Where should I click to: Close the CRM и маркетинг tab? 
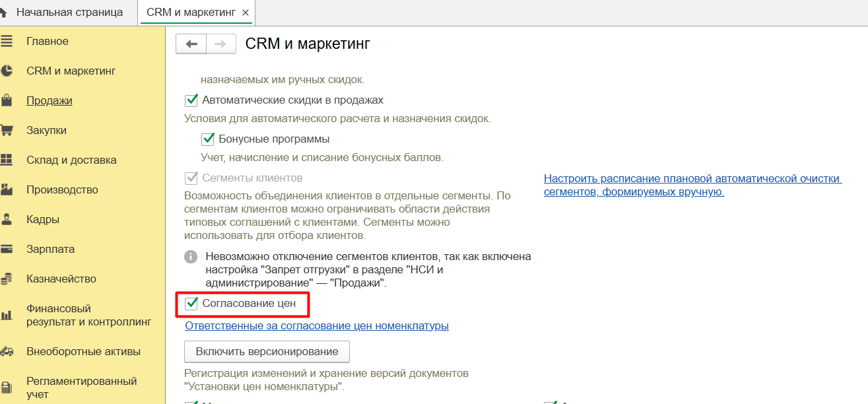[x=246, y=13]
